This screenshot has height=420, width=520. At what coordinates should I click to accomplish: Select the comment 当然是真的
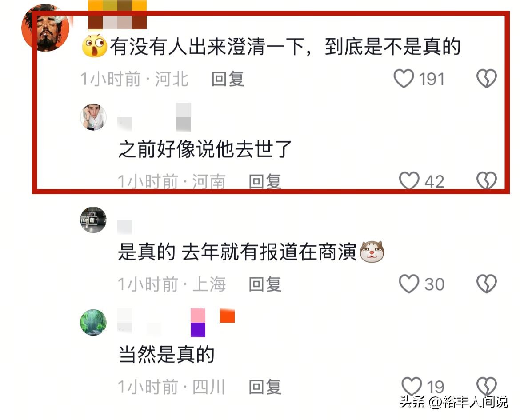[166, 354]
